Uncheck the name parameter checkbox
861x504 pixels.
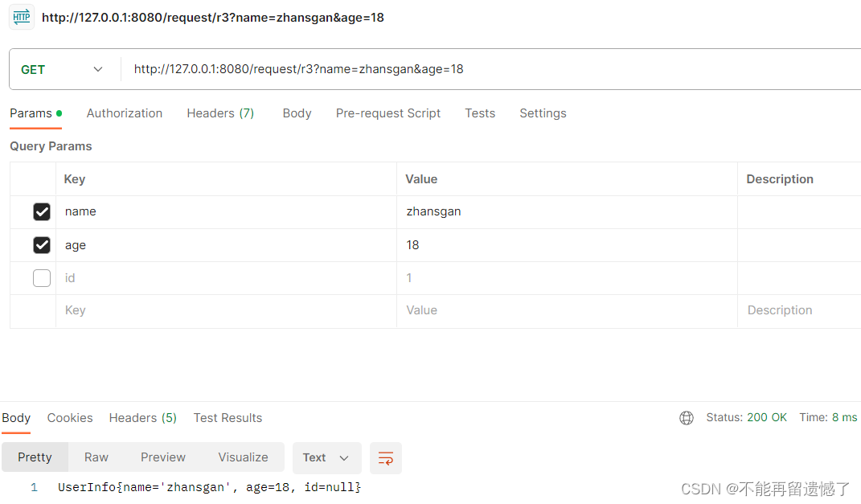pos(42,212)
